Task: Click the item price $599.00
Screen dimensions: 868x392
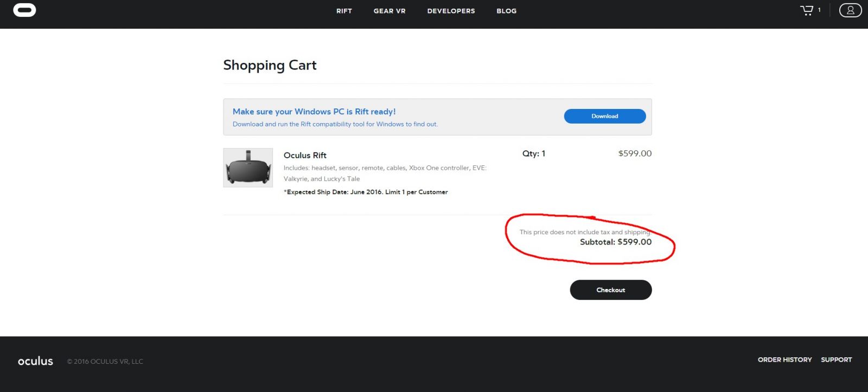Action: point(635,153)
